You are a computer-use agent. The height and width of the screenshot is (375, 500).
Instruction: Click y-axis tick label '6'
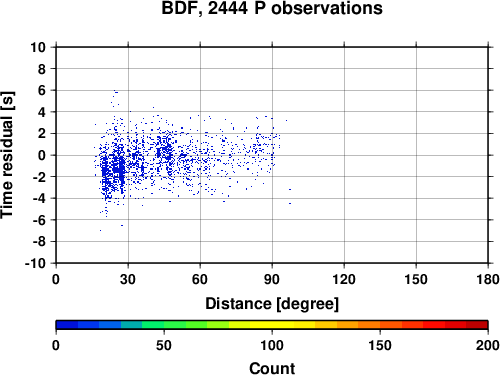42,90
